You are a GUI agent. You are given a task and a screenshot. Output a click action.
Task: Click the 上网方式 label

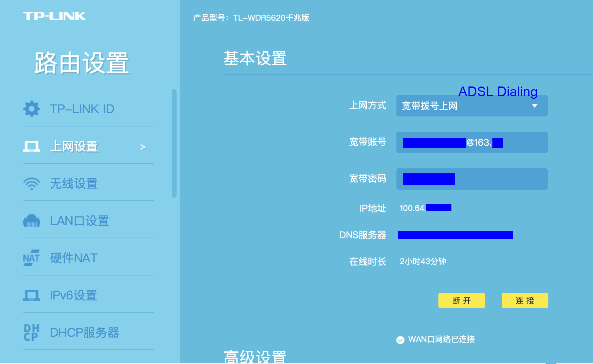(368, 105)
